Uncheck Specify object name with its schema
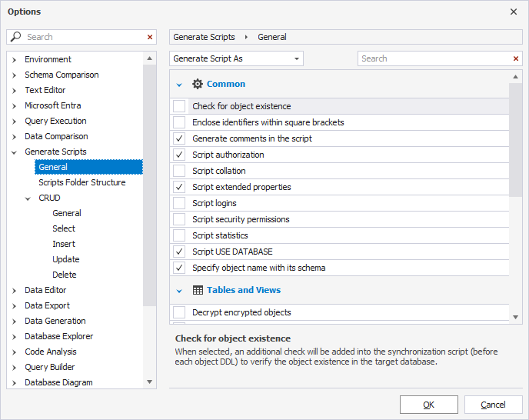Viewport: 529px width, 420px height. pyautogui.click(x=179, y=268)
